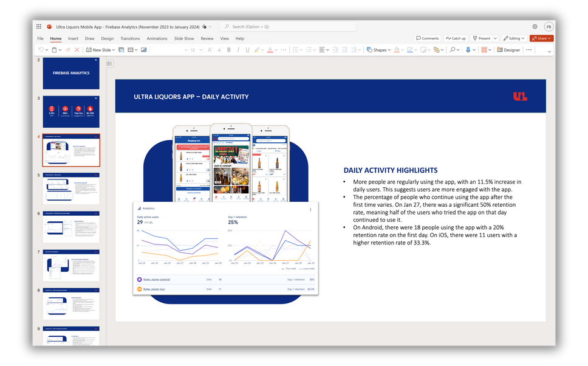The height and width of the screenshot is (366, 588).
Task: Open the Designer pane
Action: point(508,50)
